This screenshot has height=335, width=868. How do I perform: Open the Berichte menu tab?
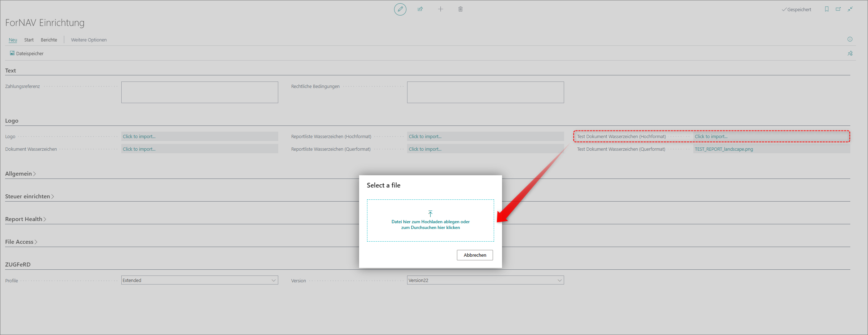click(49, 40)
